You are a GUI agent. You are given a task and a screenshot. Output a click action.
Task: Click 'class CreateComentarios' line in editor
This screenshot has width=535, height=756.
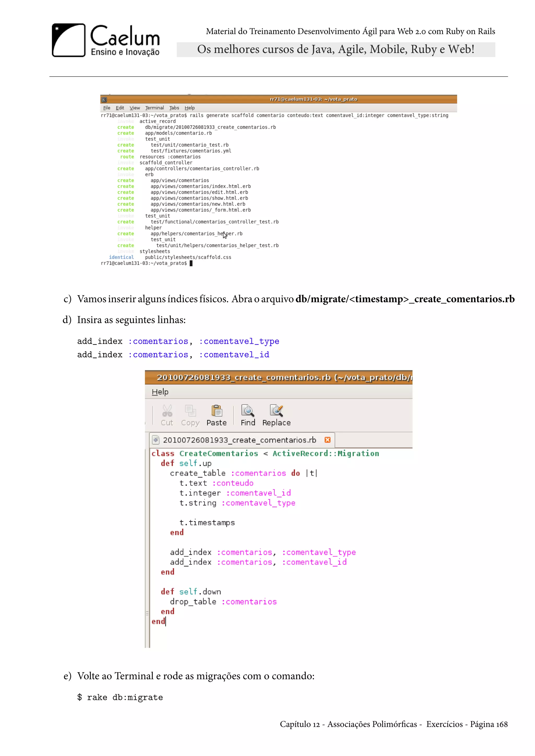(x=265, y=453)
